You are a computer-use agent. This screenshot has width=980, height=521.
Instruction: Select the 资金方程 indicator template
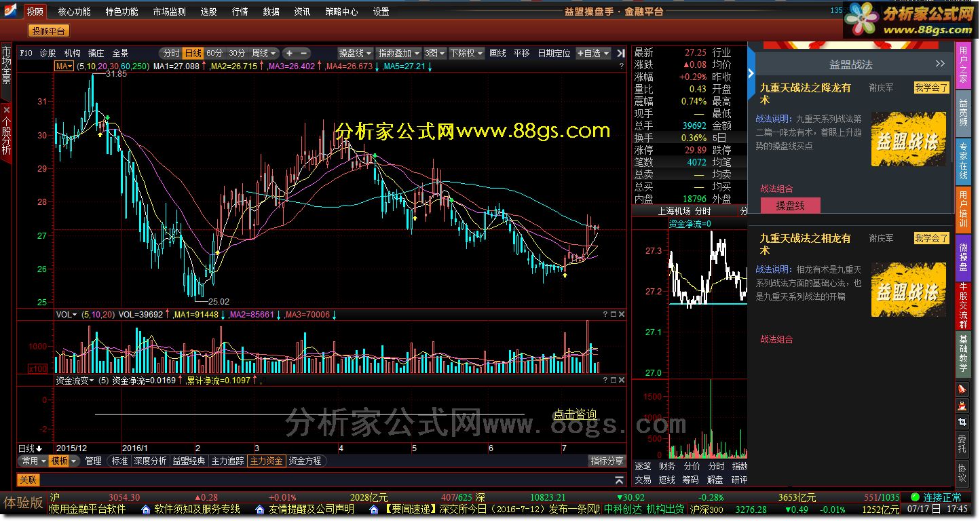tap(305, 461)
